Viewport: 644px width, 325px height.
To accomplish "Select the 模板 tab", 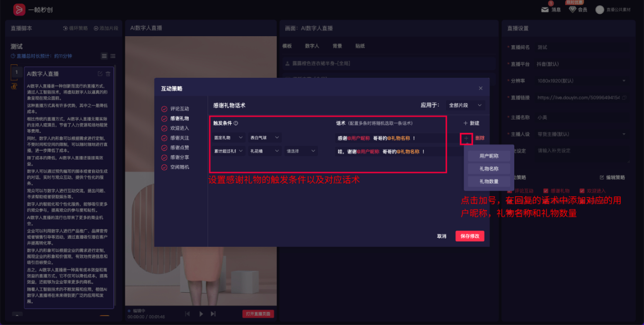I will 287,46.
